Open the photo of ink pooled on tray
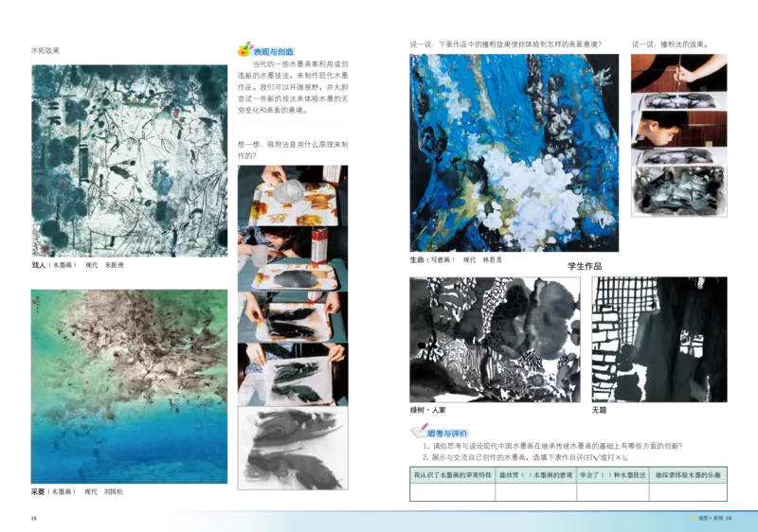The width and height of the screenshot is (758, 532). point(293,258)
